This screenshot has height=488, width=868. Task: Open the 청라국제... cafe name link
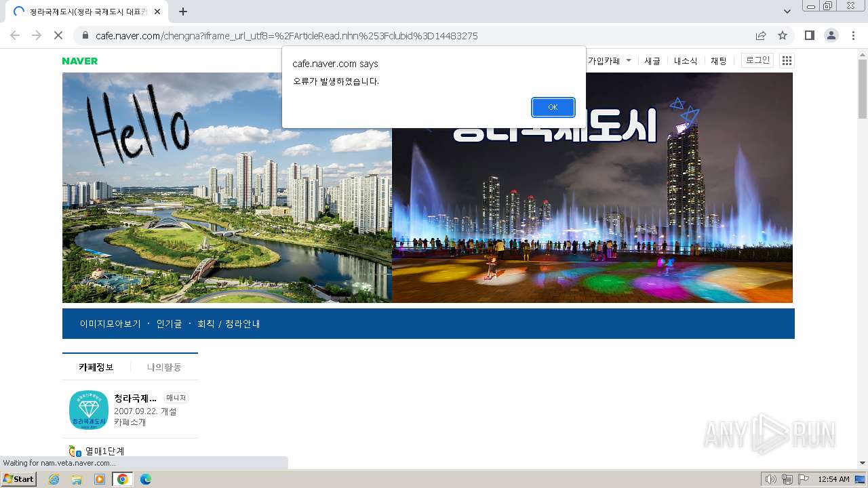[x=136, y=398]
